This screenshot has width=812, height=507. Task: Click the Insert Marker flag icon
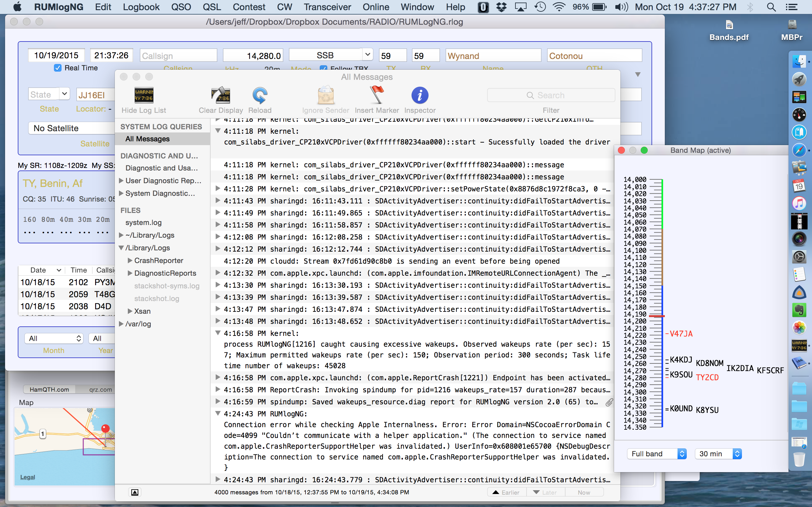(x=377, y=95)
